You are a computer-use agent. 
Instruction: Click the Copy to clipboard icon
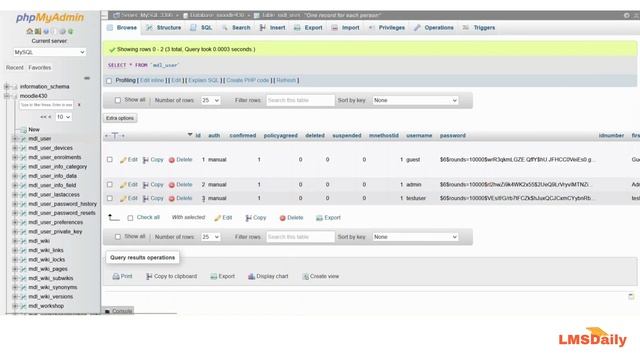click(x=149, y=276)
